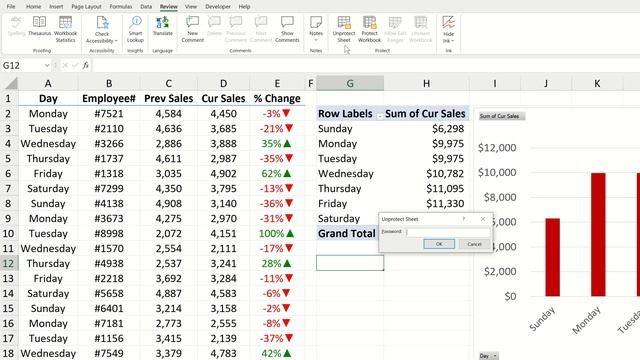Image resolution: width=640 pixels, height=360 pixels.
Task: Click Show Comments
Action: (287, 29)
